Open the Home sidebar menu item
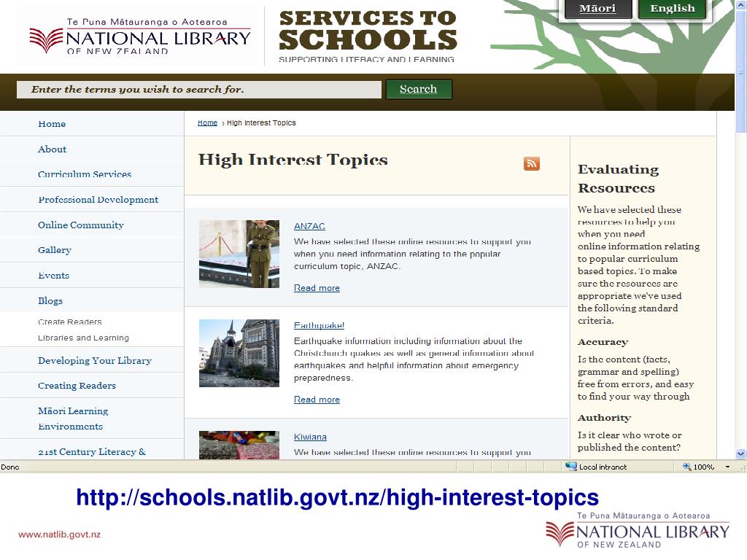Viewport: 747px width, 560px height. [x=52, y=124]
